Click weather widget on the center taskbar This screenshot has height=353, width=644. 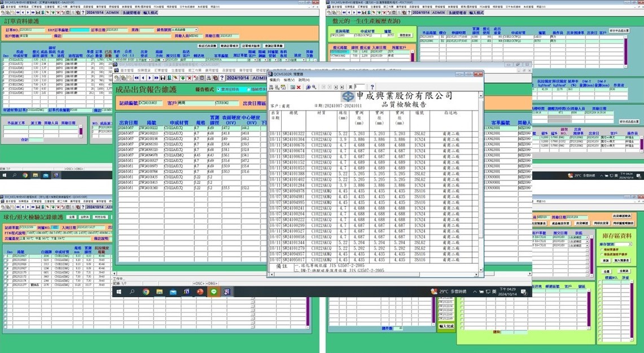[x=449, y=292]
